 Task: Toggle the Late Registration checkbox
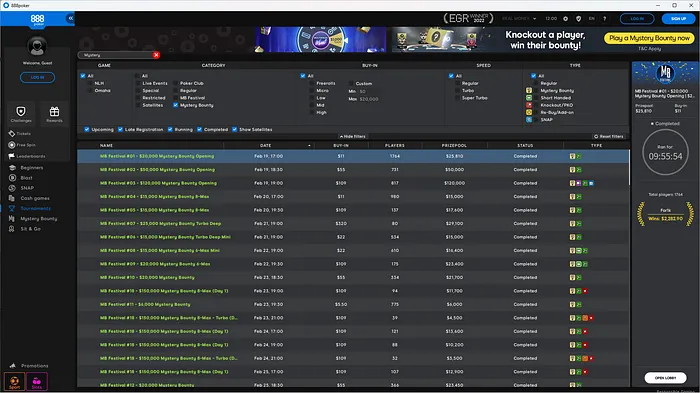[121, 130]
